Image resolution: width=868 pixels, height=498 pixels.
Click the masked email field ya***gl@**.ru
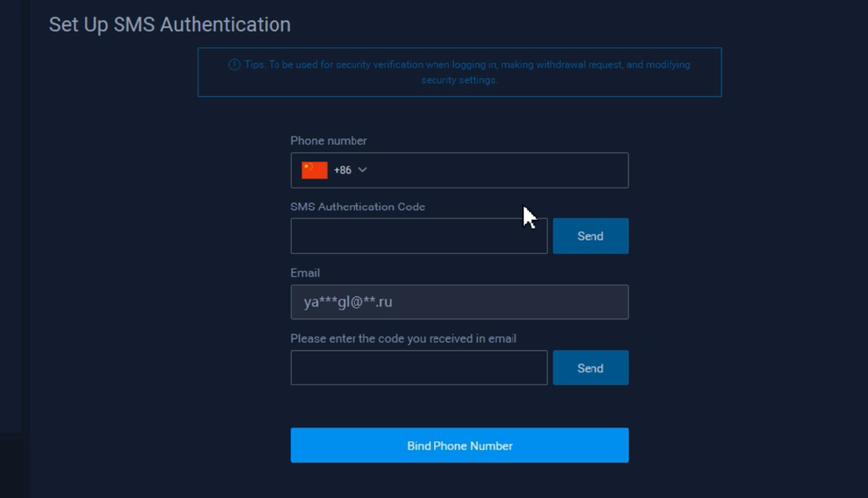(459, 302)
